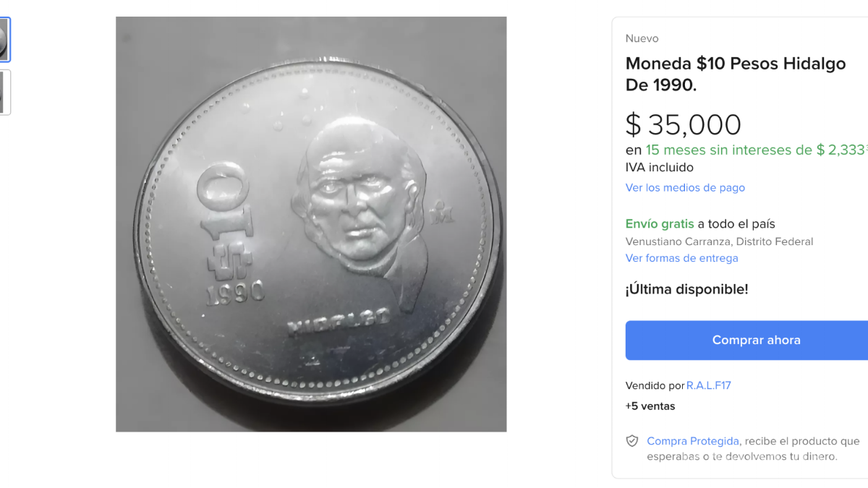Image resolution: width=868 pixels, height=488 pixels.
Task: Click the Moneda $10 Pesos Hidalgo title
Action: 736,74
